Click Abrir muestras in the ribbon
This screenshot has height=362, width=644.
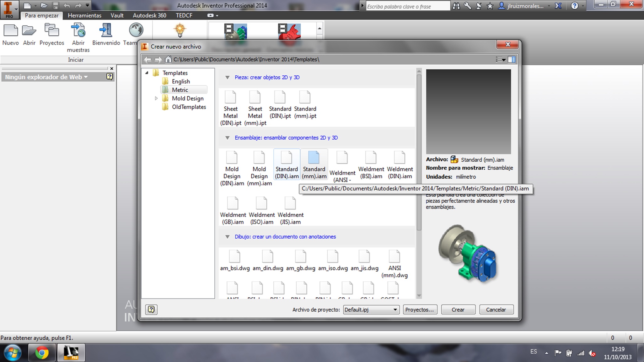[x=78, y=38]
